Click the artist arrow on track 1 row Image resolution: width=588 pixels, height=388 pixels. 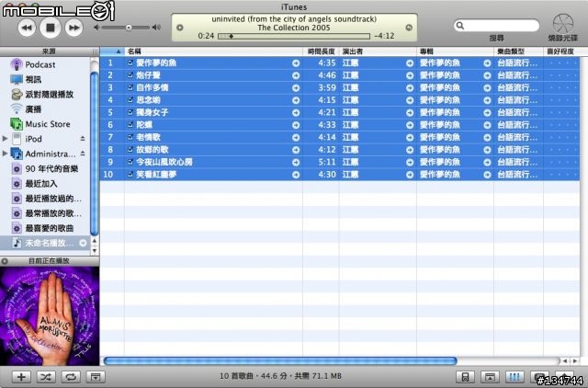click(x=410, y=63)
